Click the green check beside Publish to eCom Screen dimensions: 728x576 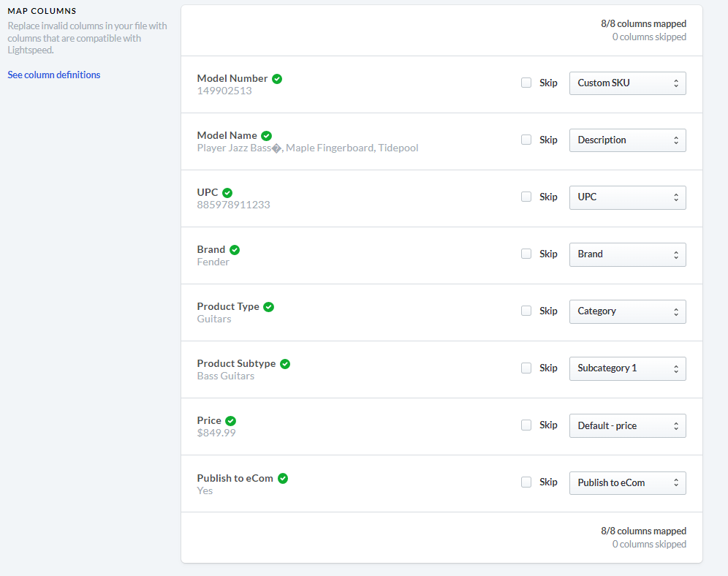[283, 478]
